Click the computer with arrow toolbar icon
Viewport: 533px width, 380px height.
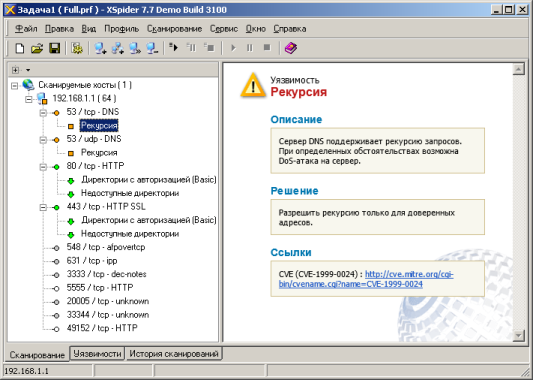(x=135, y=48)
